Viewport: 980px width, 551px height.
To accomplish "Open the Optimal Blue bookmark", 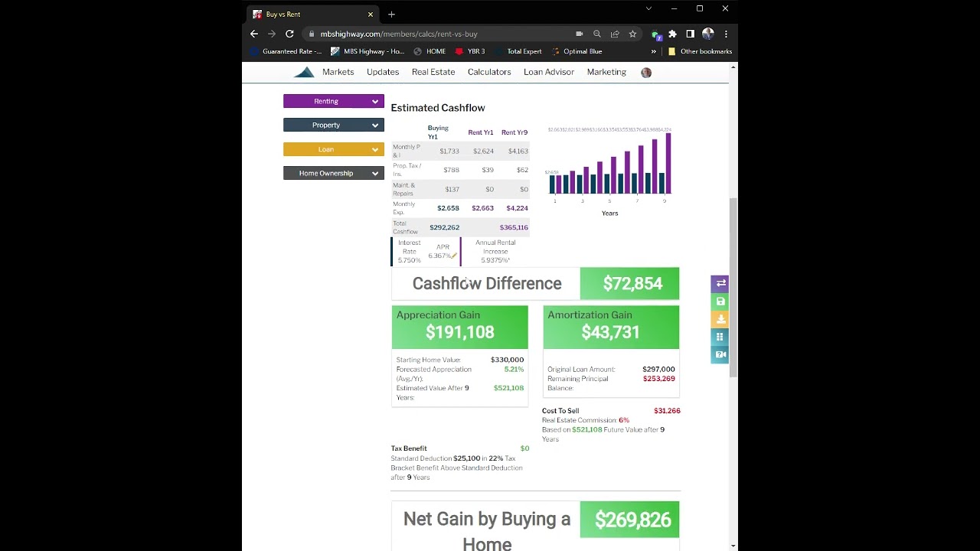I will click(x=576, y=51).
